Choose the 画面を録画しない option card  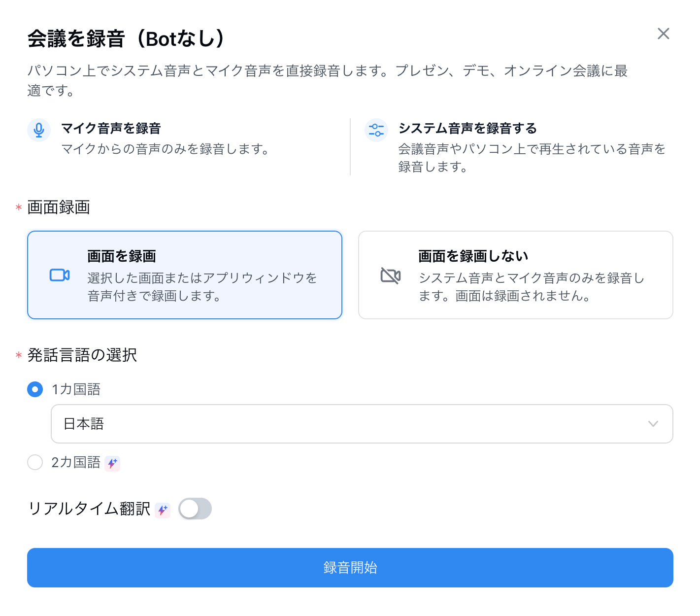pos(516,275)
